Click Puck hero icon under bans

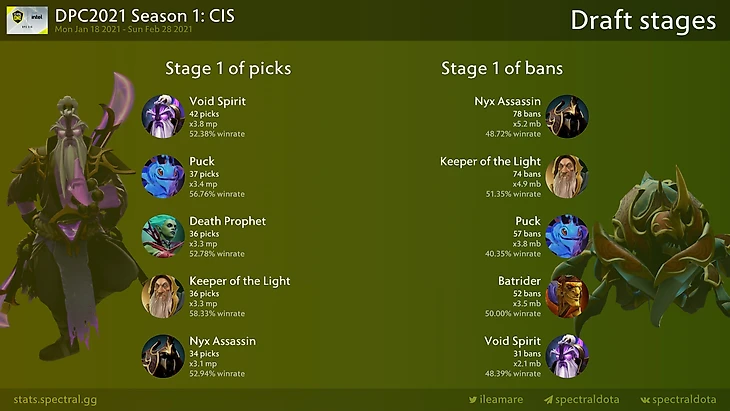click(x=567, y=236)
